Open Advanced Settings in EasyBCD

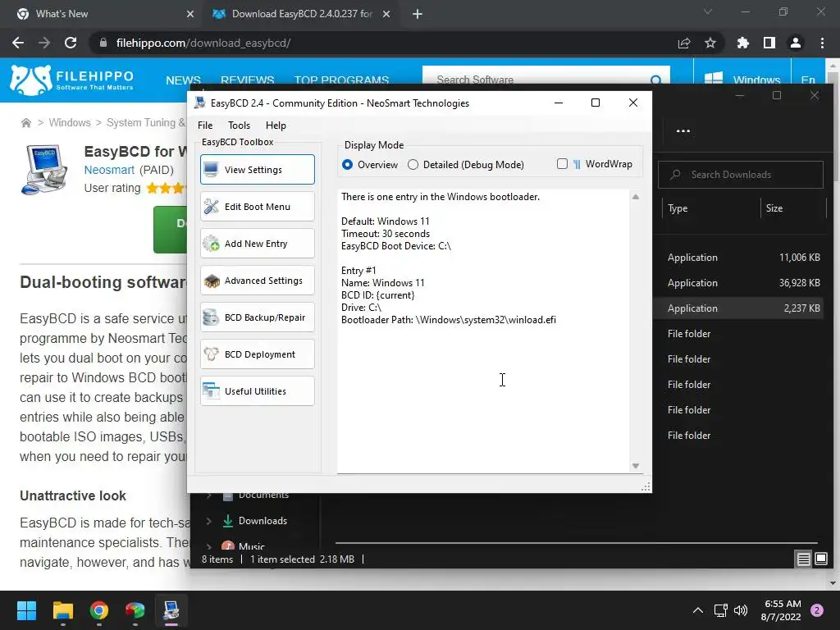click(x=257, y=281)
